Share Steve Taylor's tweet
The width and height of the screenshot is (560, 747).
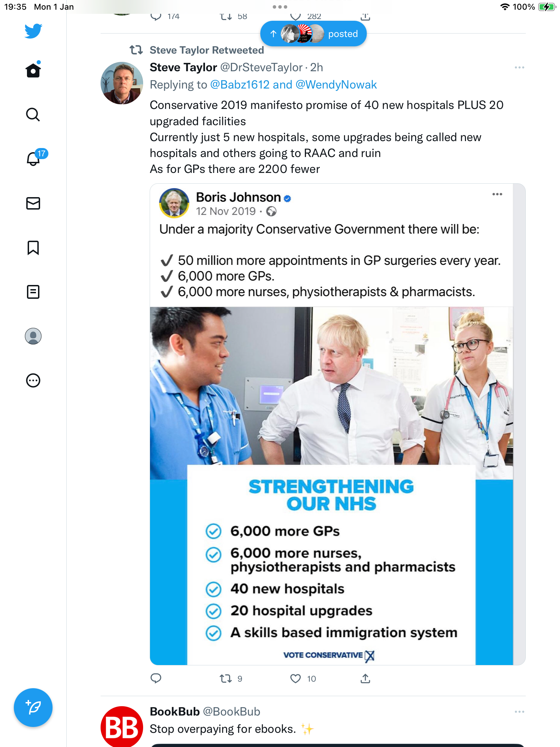[x=365, y=679]
